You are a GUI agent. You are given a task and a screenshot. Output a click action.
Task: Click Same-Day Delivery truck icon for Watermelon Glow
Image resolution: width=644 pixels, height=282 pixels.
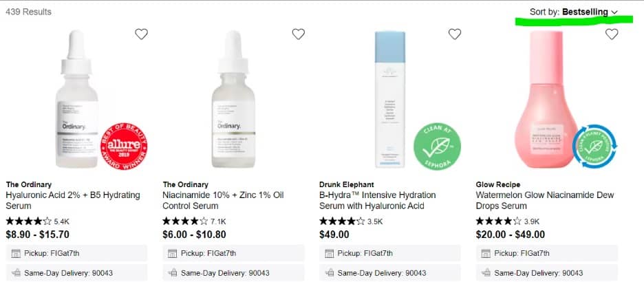(486, 273)
